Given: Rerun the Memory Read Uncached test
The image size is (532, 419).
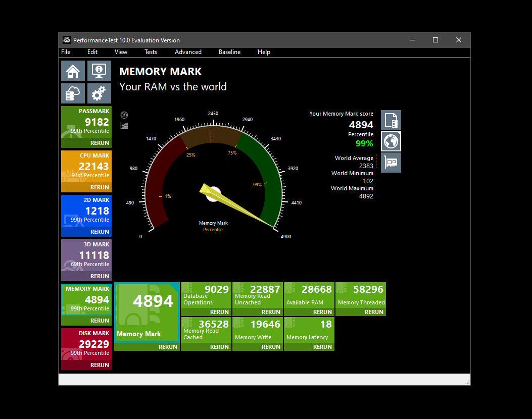Looking at the screenshot, I should (x=271, y=312).
